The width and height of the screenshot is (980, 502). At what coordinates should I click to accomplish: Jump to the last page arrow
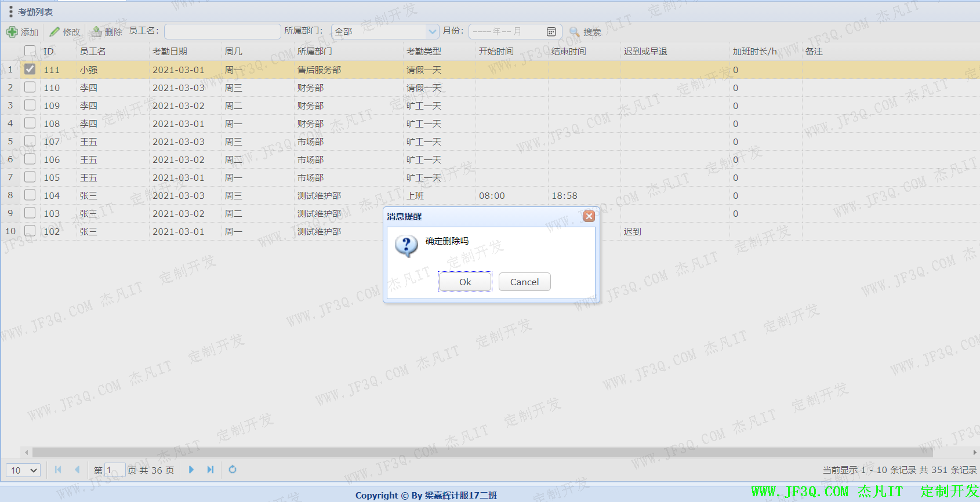tap(210, 470)
